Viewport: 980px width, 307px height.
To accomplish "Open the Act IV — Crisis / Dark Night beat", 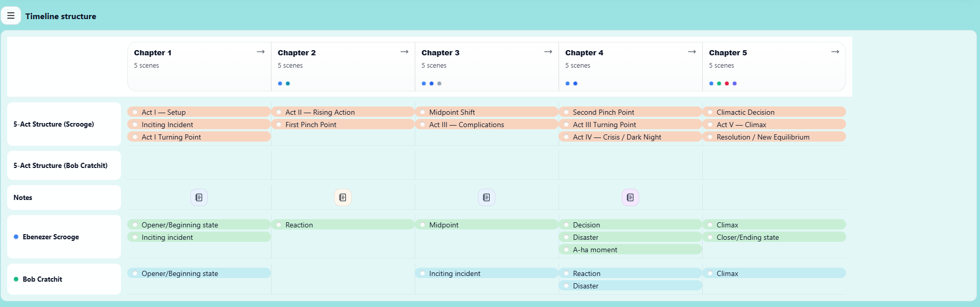I will (617, 137).
